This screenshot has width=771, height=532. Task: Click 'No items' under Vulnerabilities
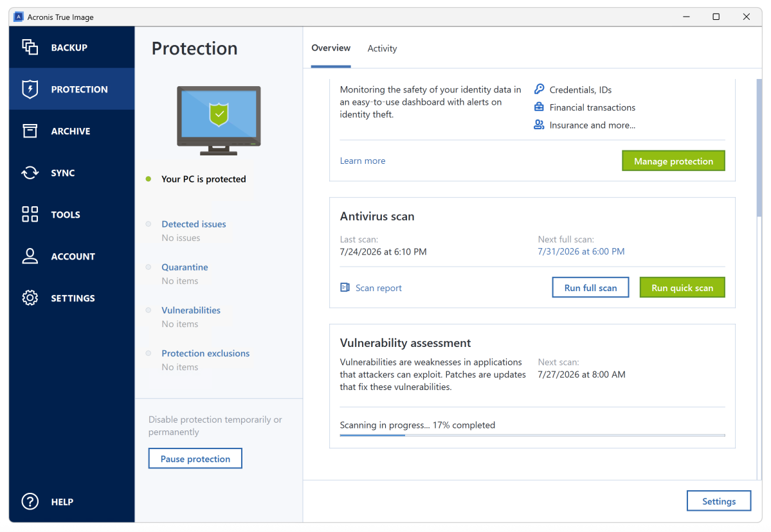point(179,324)
